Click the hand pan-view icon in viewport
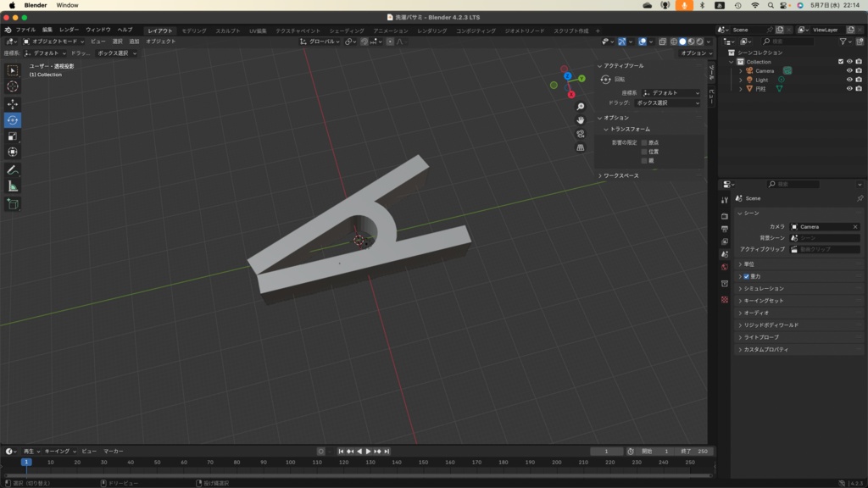 [581, 120]
